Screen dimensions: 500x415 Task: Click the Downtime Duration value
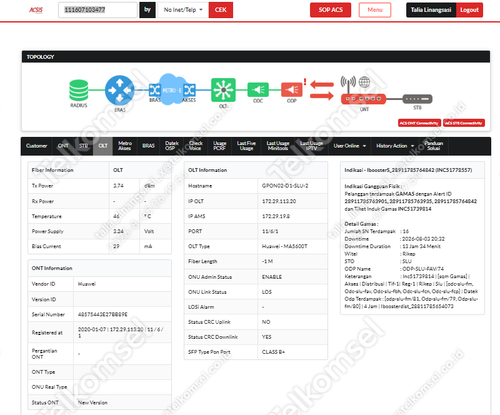pos(421,246)
